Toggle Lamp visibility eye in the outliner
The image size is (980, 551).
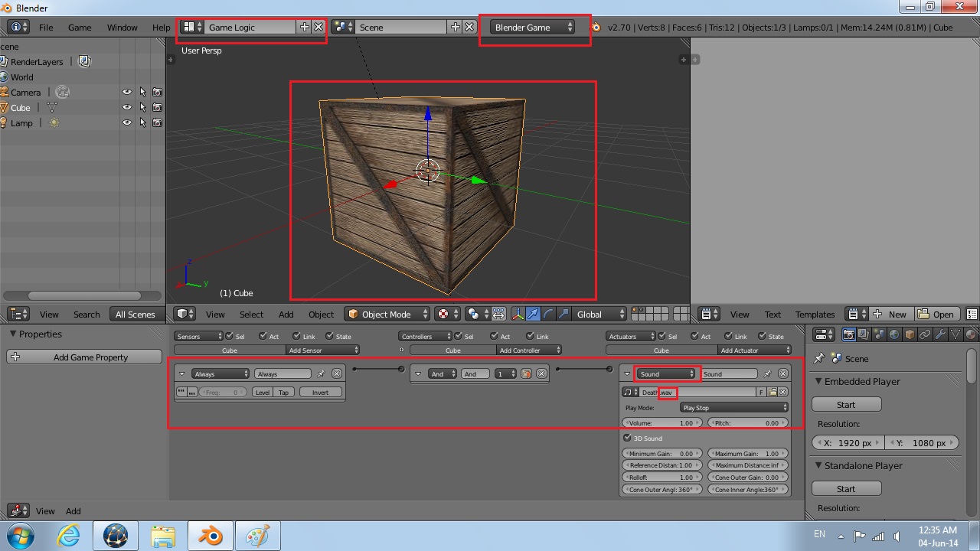coord(127,122)
